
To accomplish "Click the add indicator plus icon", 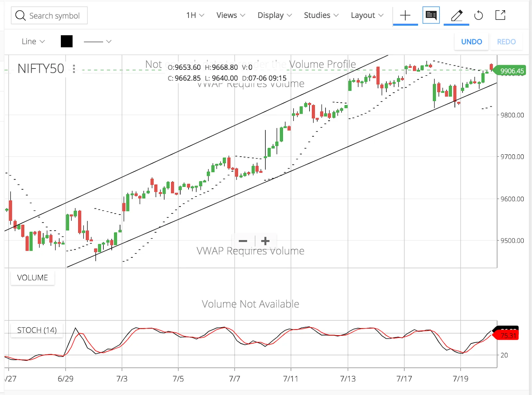I will (405, 15).
